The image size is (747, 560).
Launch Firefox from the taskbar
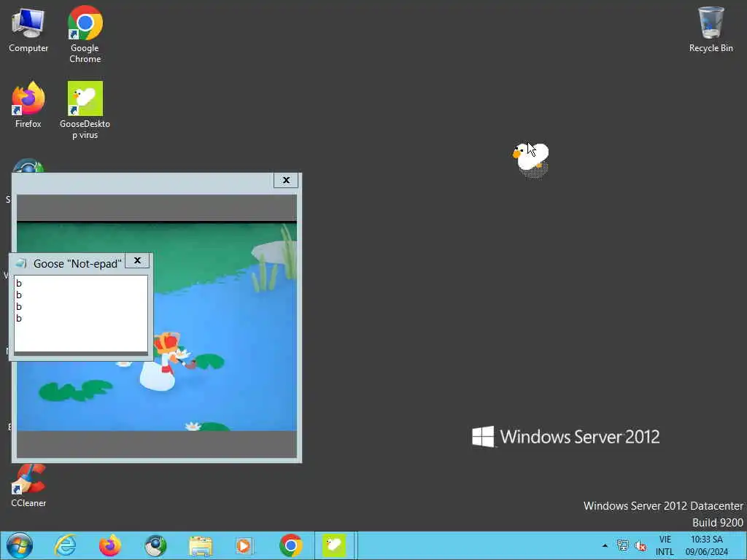coord(110,545)
